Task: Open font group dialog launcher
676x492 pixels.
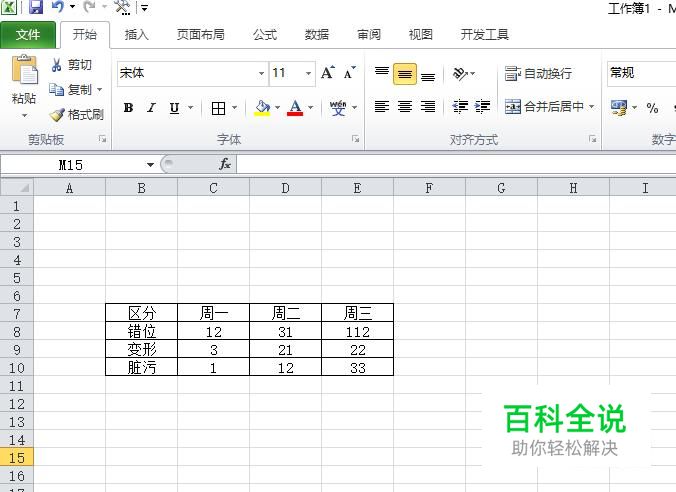Action: [x=356, y=139]
